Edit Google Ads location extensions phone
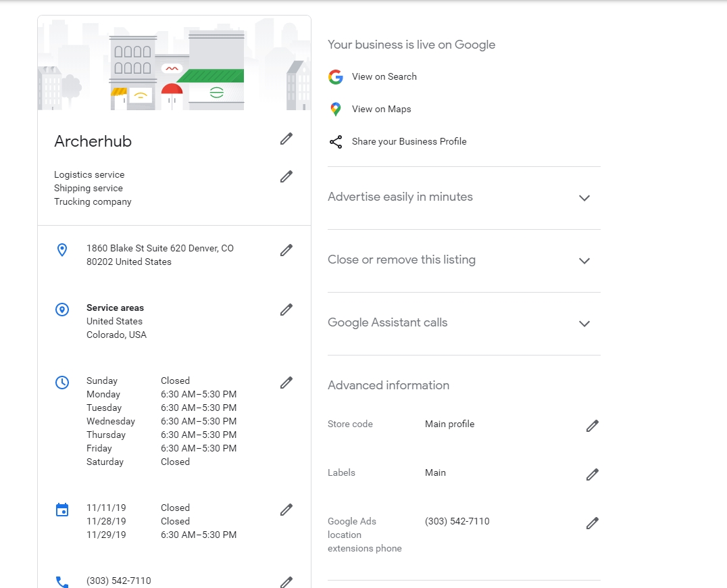 click(593, 523)
